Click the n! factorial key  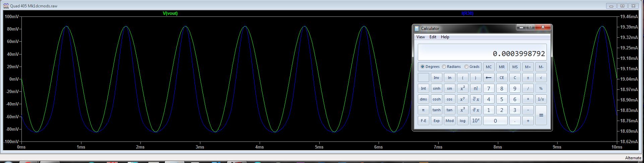[475, 88]
